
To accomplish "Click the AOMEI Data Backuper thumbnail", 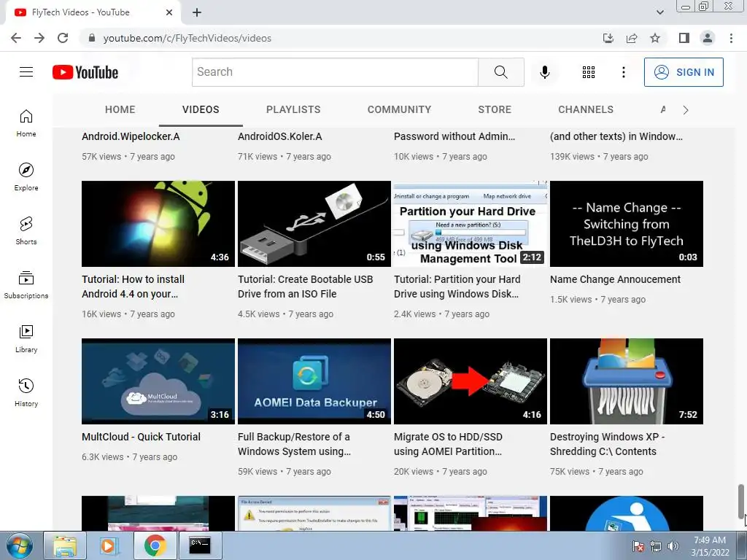I will coord(314,381).
